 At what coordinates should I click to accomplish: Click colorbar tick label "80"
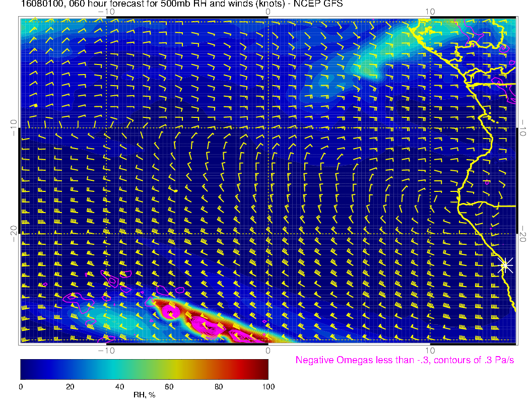point(219,387)
